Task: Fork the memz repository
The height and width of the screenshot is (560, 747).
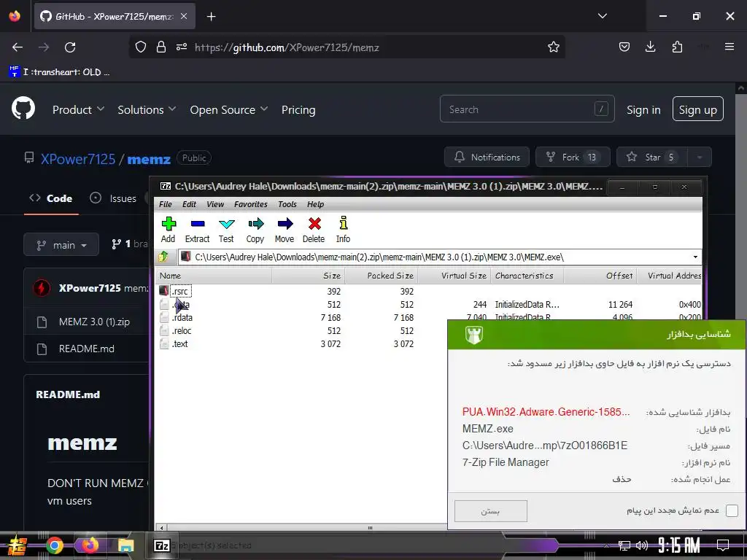Action: click(573, 157)
